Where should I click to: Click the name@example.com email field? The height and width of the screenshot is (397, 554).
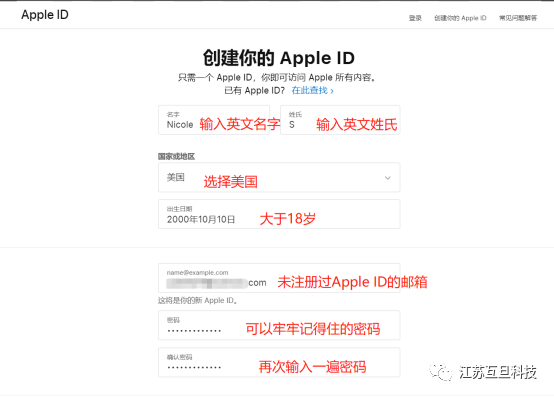point(279,278)
